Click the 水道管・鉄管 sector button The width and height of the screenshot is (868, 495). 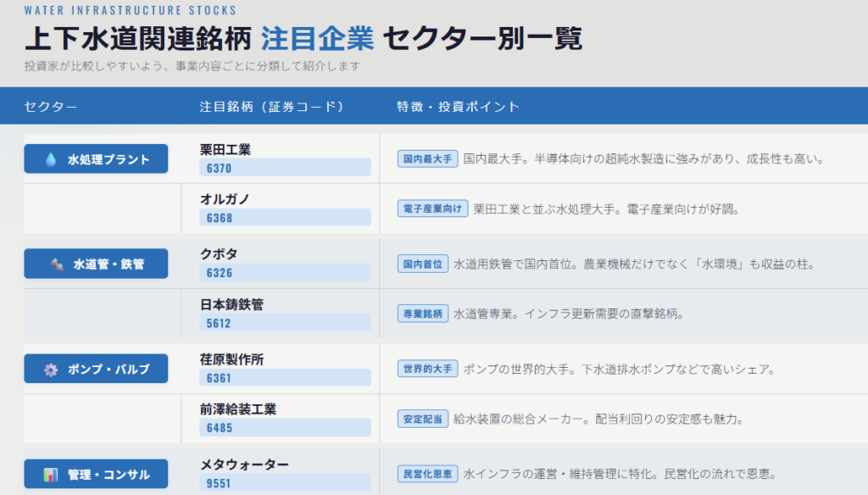96,264
